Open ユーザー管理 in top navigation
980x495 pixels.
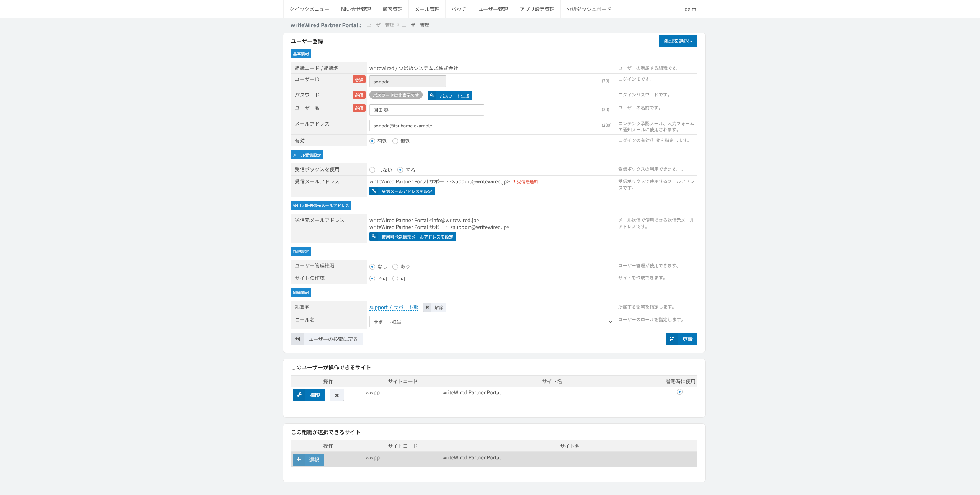click(x=493, y=9)
